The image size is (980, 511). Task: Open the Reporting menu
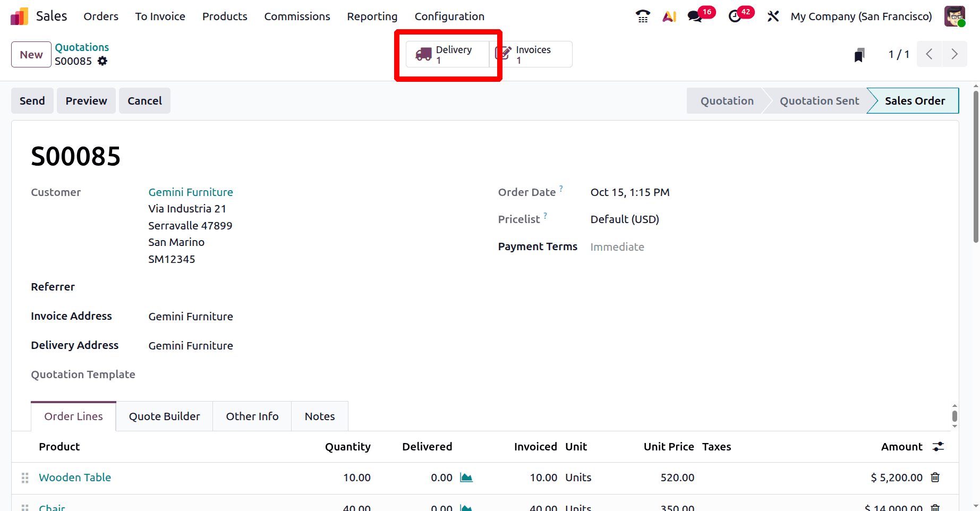[x=372, y=16]
